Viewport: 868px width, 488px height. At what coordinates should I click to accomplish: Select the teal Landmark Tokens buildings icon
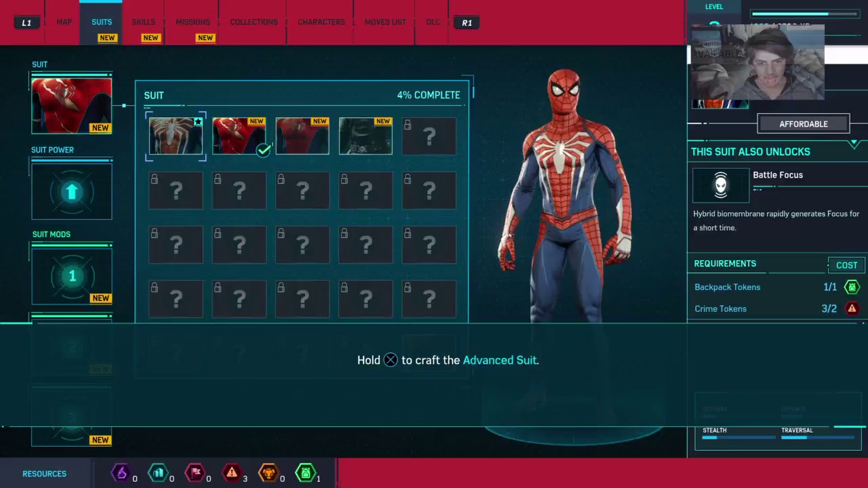pyautogui.click(x=158, y=472)
